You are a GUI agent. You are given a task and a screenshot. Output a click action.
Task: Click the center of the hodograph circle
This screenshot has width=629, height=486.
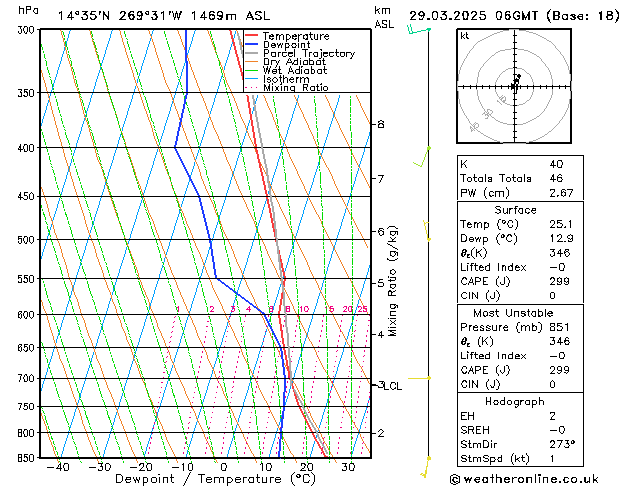514,86
